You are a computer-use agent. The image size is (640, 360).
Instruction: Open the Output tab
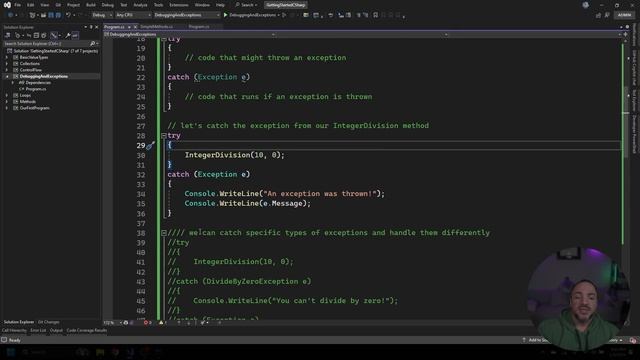(x=56, y=331)
